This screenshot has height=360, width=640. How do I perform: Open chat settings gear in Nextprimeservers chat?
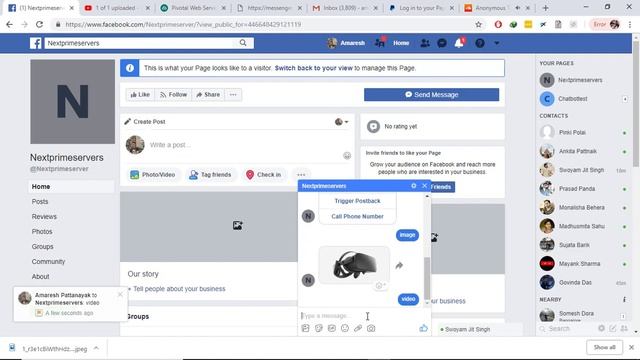coord(413,186)
